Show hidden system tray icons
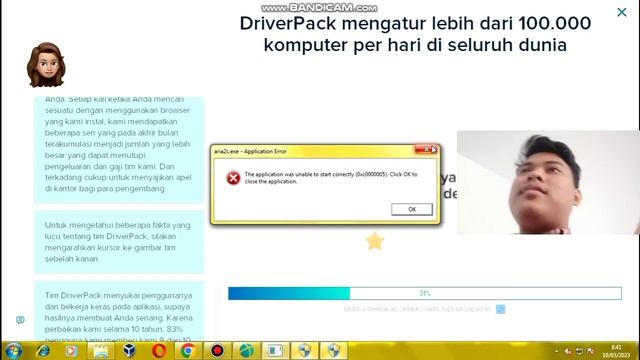640x360 pixels. (x=557, y=351)
